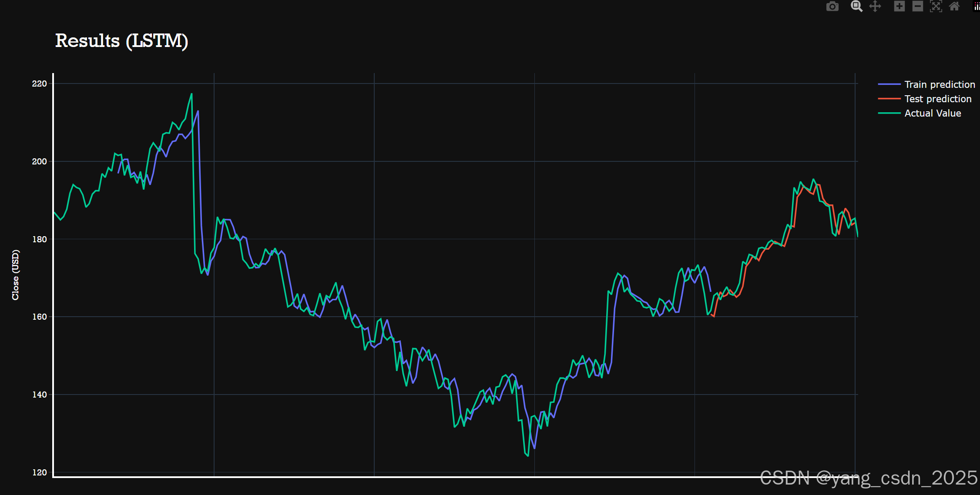
Task: Toggle the Train prediction trace
Action: click(940, 84)
